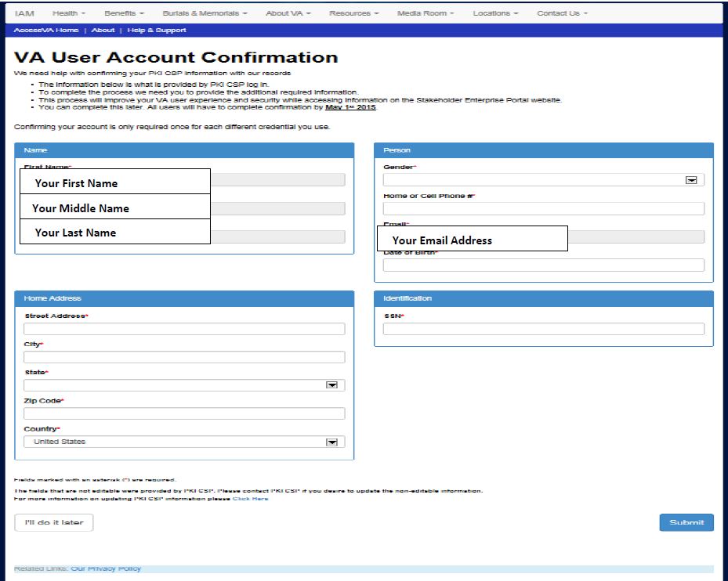The width and height of the screenshot is (728, 581).
Task: Open the About link in blue bar
Action: tap(103, 31)
